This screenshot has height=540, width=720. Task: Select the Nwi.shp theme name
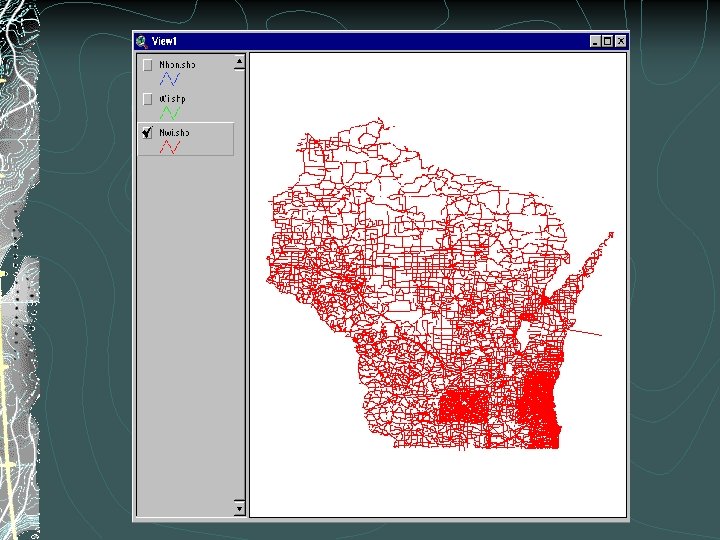click(174, 133)
